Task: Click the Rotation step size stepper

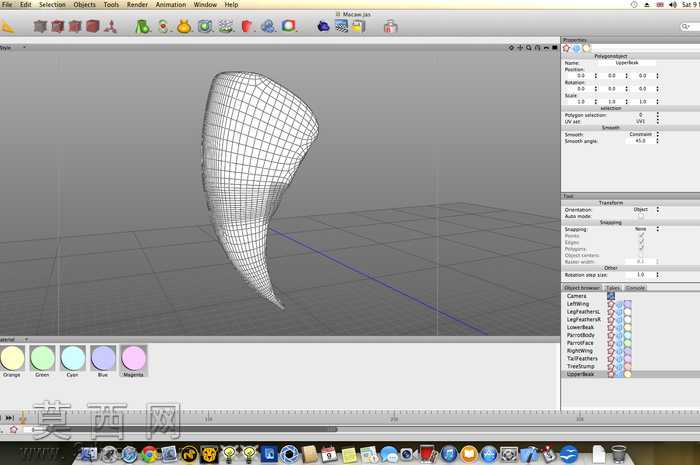Action: tap(658, 275)
